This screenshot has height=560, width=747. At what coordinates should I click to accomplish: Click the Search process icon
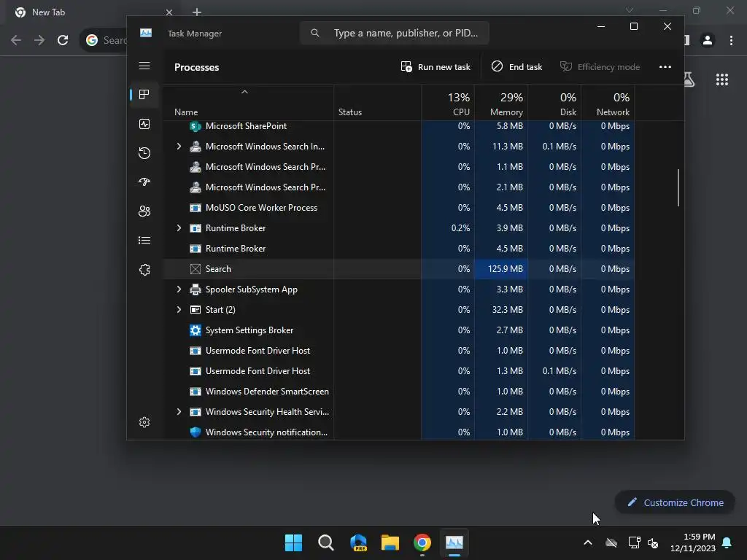196,269
